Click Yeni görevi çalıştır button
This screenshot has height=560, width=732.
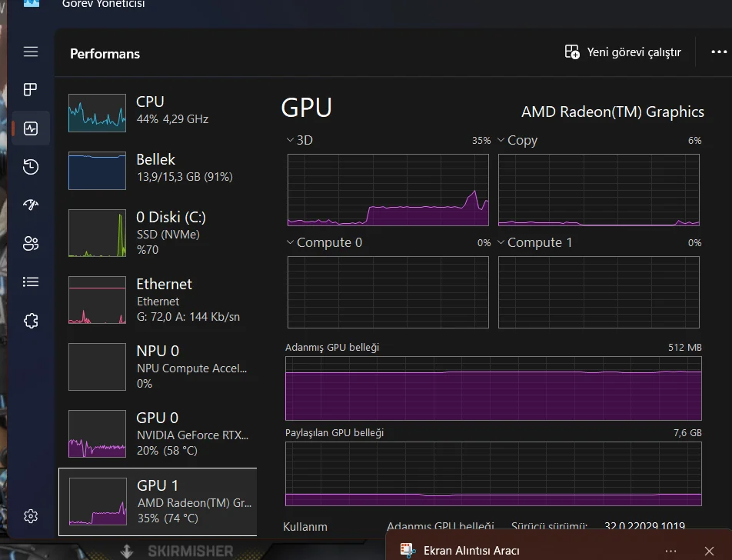coord(623,52)
